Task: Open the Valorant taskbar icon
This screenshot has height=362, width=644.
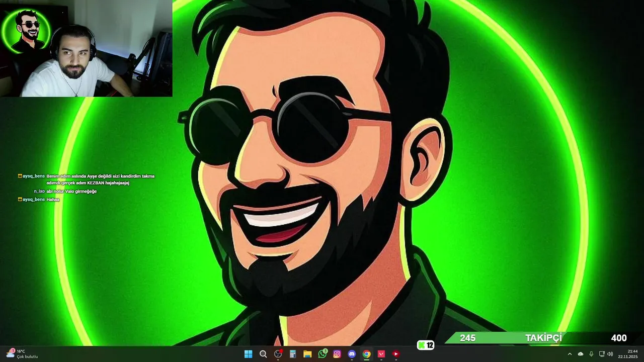Action: click(x=381, y=354)
